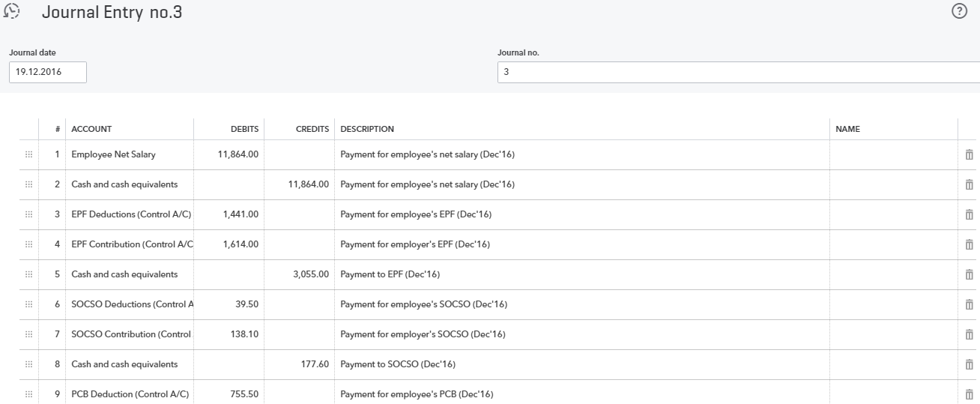The width and height of the screenshot is (980, 404).
Task: Click the NAME column header
Action: click(847, 129)
